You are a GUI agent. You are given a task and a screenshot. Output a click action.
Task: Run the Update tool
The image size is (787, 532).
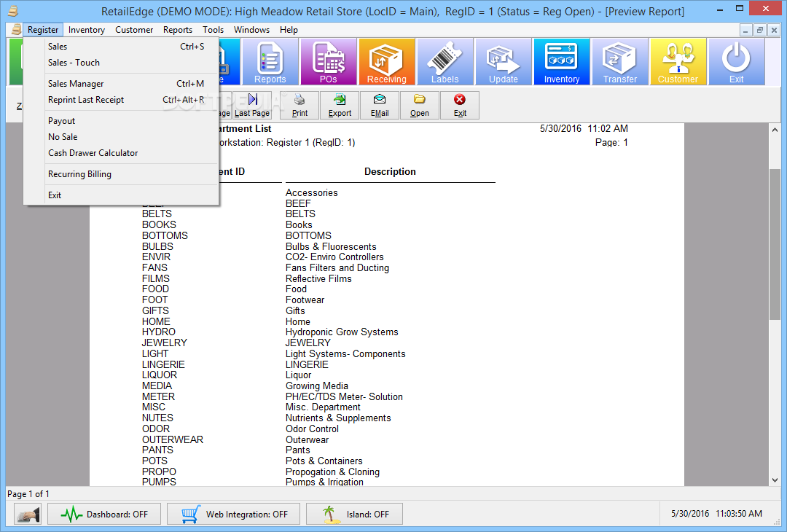tap(503, 62)
